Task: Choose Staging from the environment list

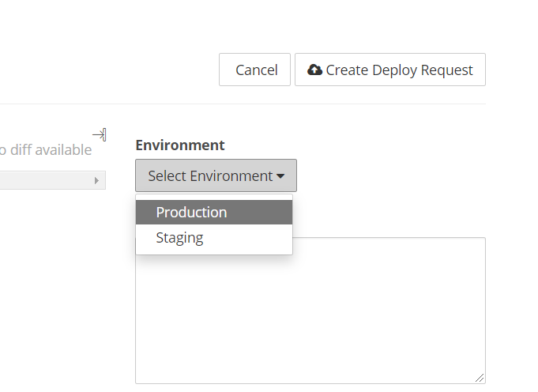Action: tap(179, 238)
